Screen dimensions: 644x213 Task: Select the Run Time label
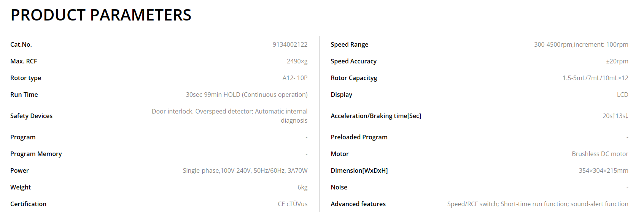click(x=24, y=95)
